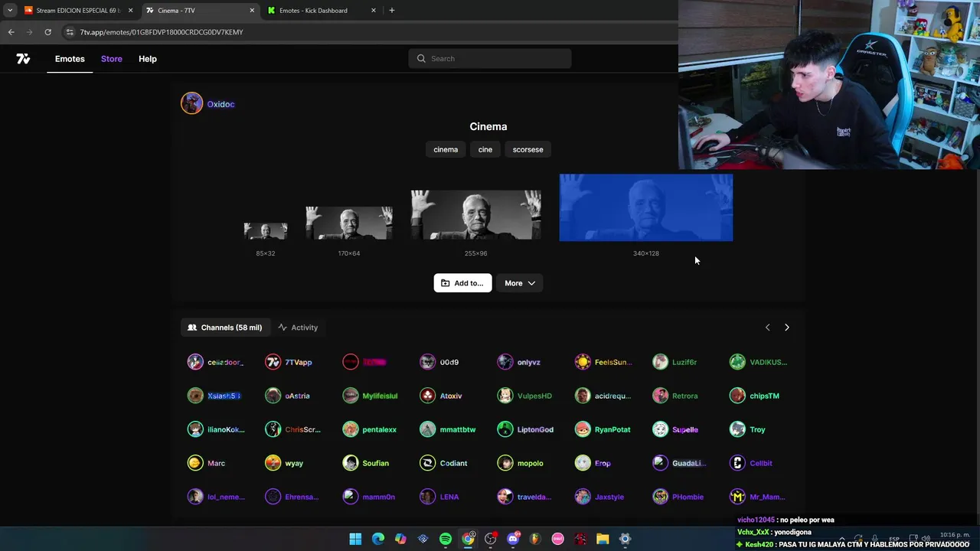
Task: Select the cine tag
Action: click(485, 149)
